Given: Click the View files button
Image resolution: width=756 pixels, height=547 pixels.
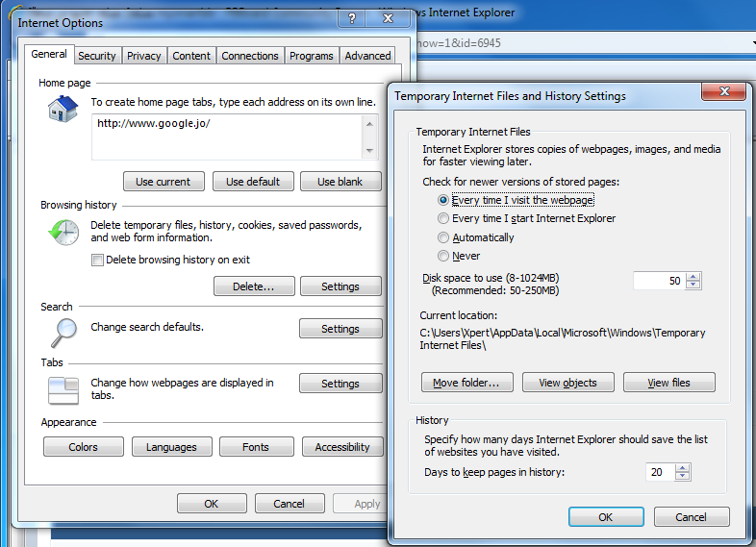Looking at the screenshot, I should [x=669, y=383].
